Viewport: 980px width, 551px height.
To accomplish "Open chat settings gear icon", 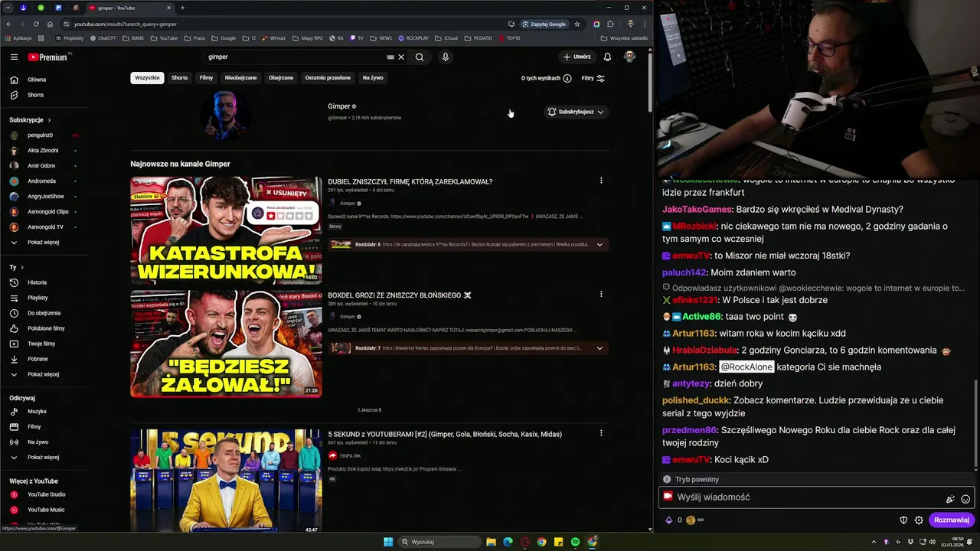I will point(918,520).
